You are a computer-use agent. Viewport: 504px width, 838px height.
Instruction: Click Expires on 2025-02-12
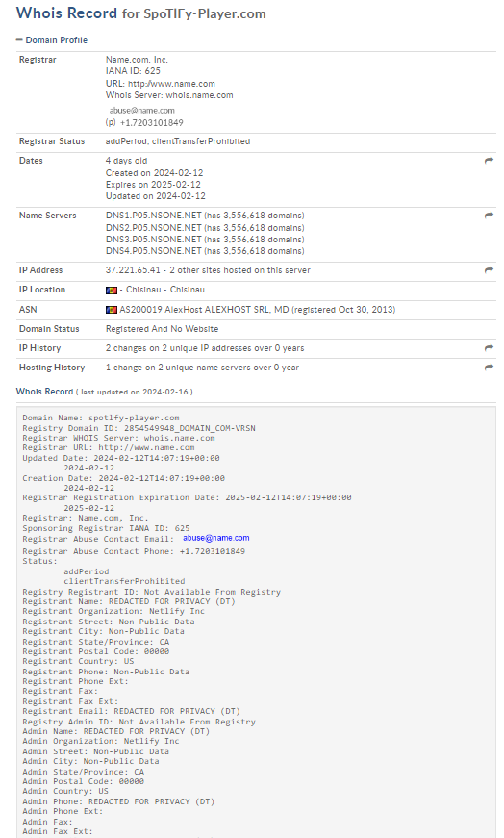click(153, 185)
